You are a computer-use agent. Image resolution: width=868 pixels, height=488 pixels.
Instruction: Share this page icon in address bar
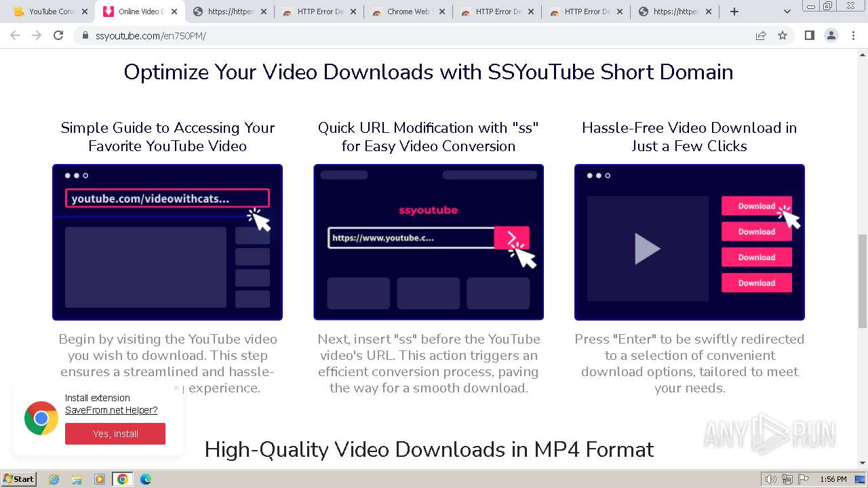[x=761, y=35]
